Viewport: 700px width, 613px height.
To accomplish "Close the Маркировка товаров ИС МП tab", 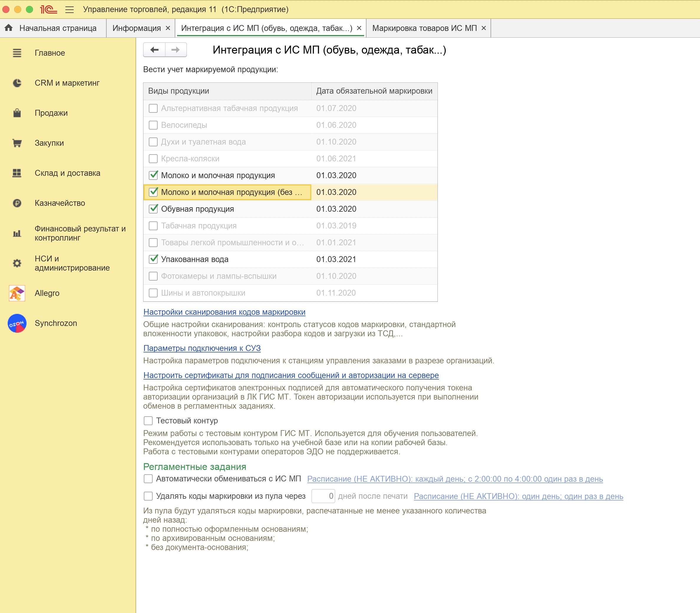I will [484, 28].
